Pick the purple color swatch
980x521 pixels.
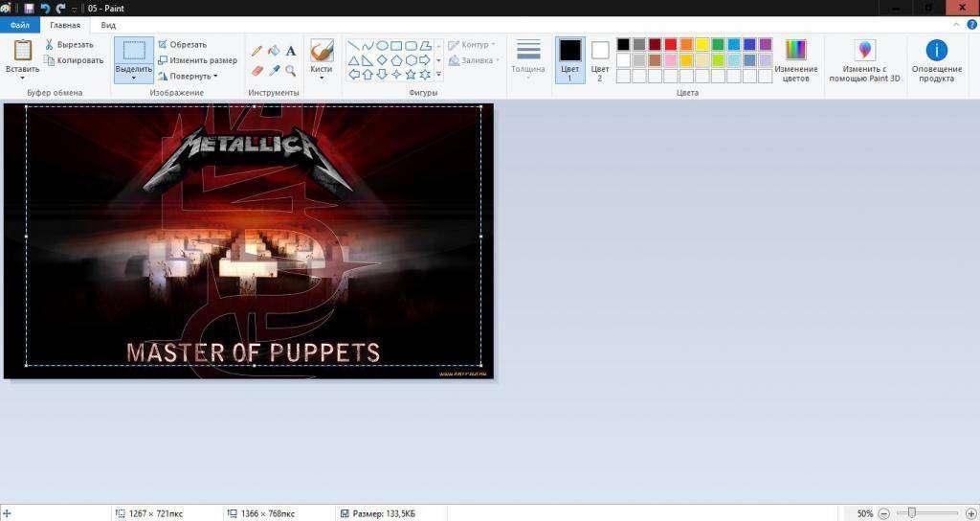coord(766,44)
